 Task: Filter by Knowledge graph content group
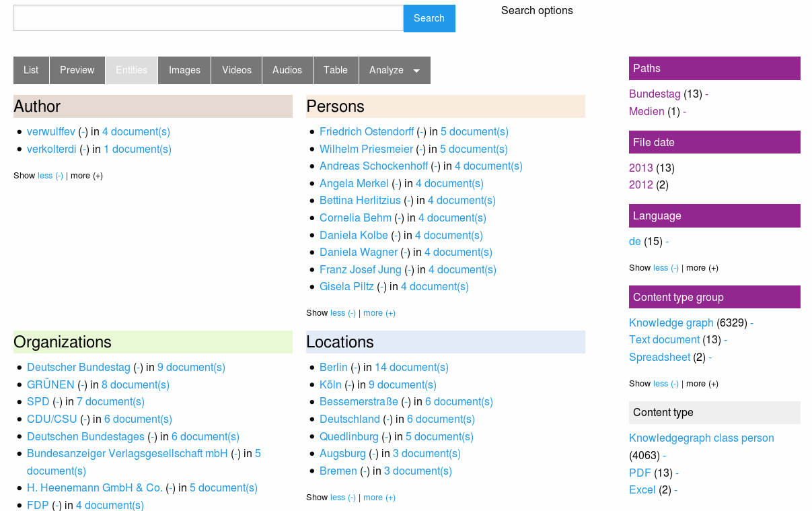[x=671, y=322]
